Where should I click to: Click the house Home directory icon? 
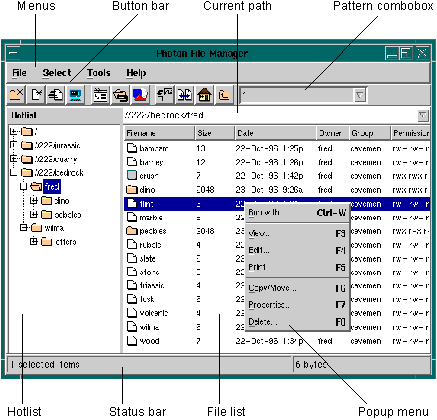pyautogui.click(x=204, y=95)
